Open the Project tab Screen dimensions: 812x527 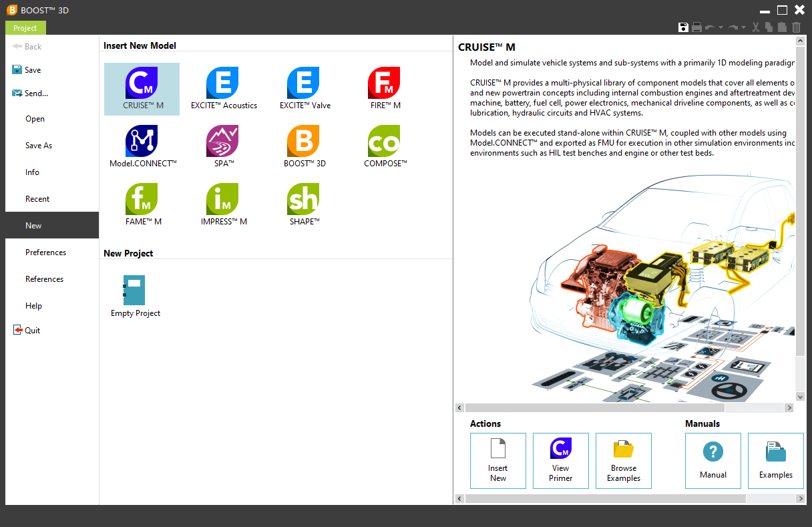pyautogui.click(x=25, y=28)
